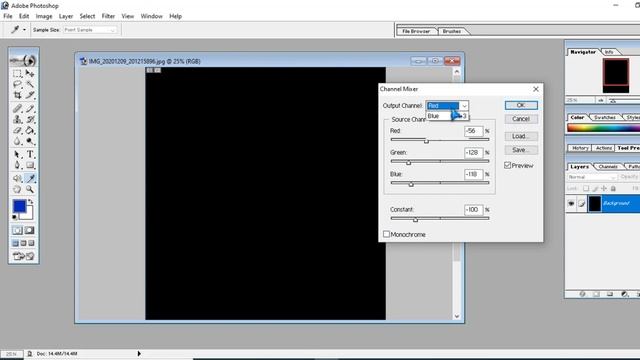
Task: Toggle lock transparent pixels in Layers panel
Action: pyautogui.click(x=586, y=188)
